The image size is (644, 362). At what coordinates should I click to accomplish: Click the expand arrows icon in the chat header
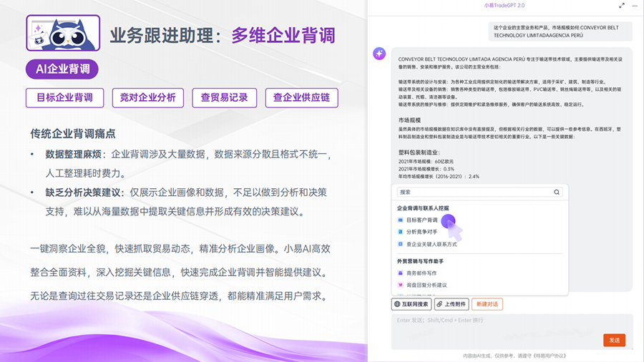pyautogui.click(x=621, y=6)
